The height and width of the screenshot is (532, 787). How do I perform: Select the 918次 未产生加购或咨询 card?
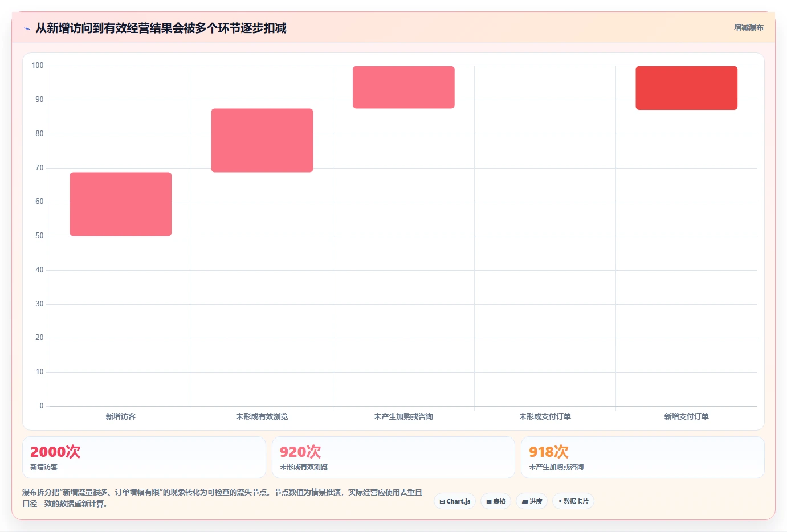pos(643,457)
